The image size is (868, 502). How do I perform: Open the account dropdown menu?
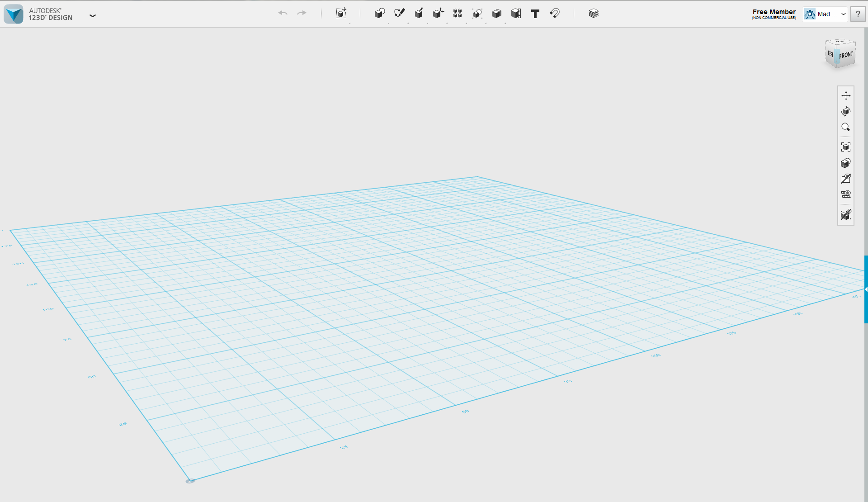pyautogui.click(x=844, y=14)
